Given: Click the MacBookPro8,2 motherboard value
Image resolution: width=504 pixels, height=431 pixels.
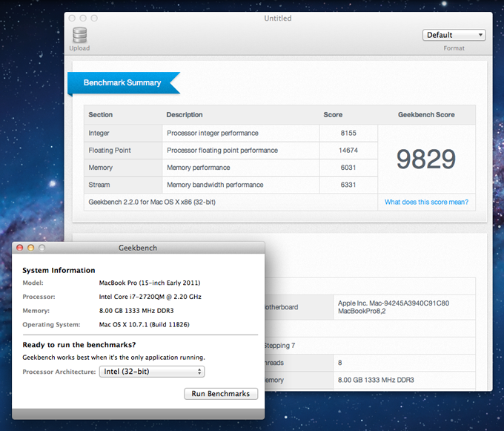Looking at the screenshot, I should pos(362,311).
